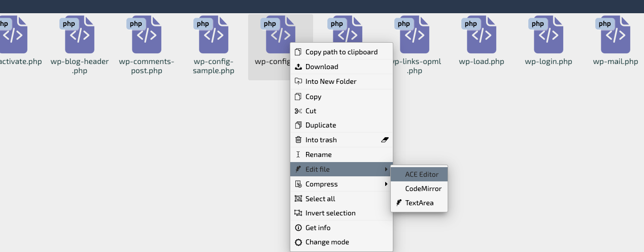
Task: Click the wp-login.php file icon
Action: click(x=549, y=35)
